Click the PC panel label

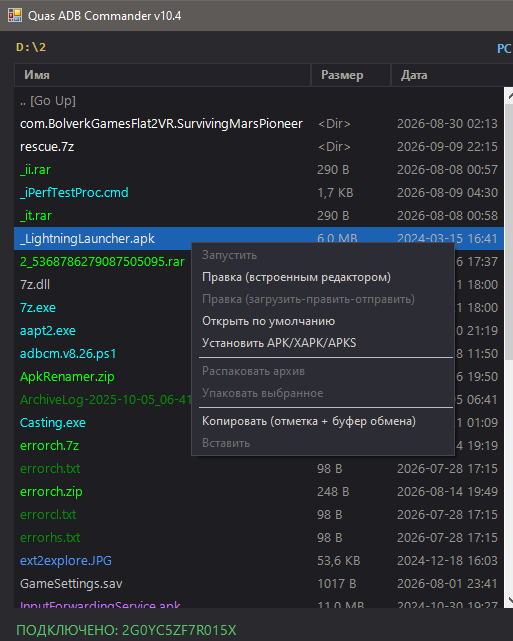[x=504, y=49]
